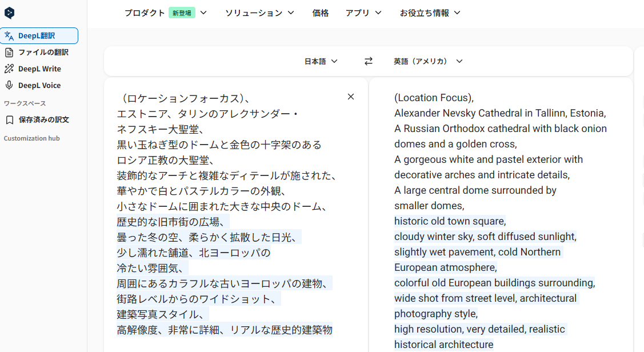644x352 pixels.
Task: Open the 日本語 source language dropdown
Action: point(321,61)
